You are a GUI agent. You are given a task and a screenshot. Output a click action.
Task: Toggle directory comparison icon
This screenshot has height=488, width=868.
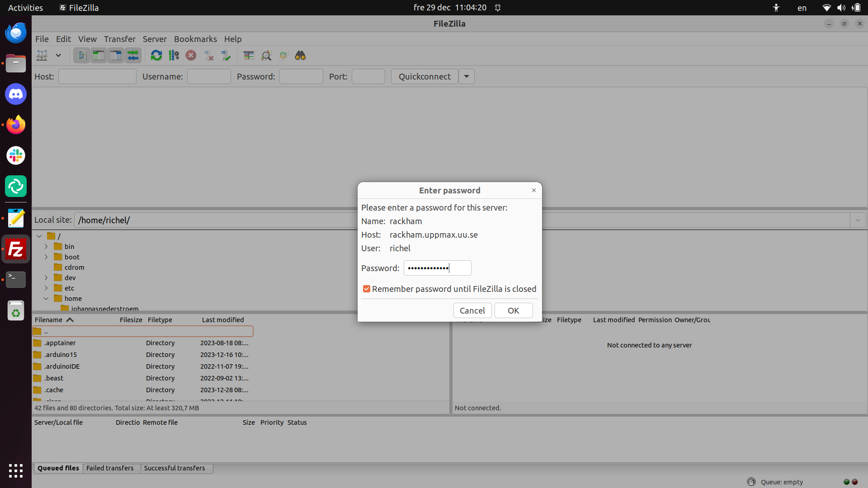click(x=266, y=56)
